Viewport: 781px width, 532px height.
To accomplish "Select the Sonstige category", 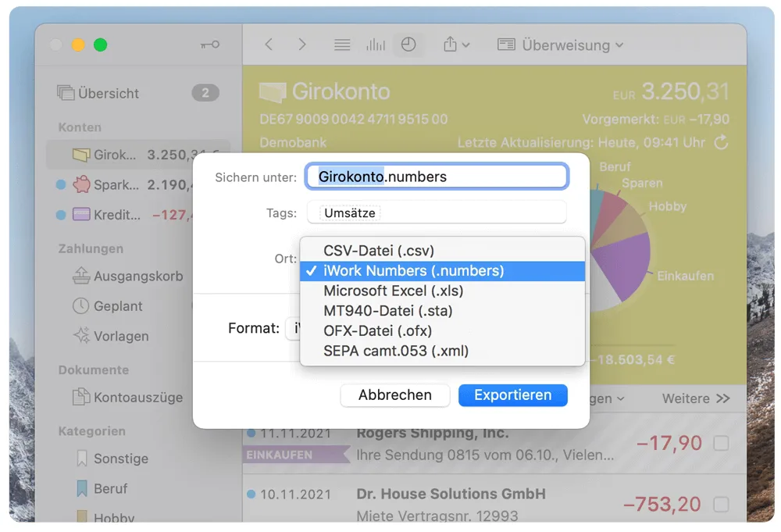I will (x=112, y=459).
